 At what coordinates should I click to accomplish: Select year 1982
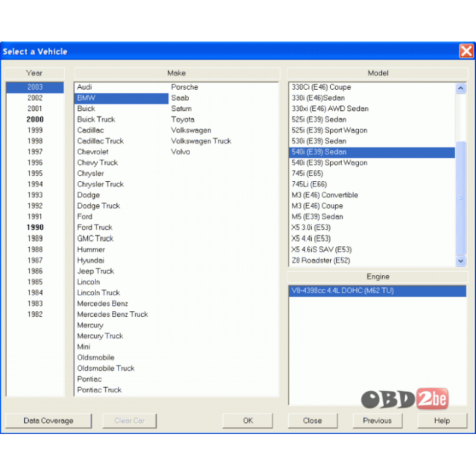35,314
